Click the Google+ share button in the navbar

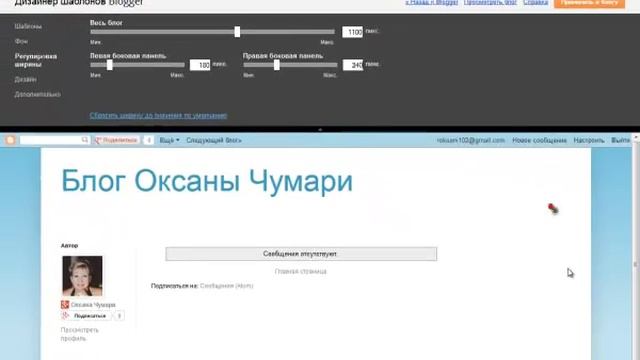[x=117, y=140]
